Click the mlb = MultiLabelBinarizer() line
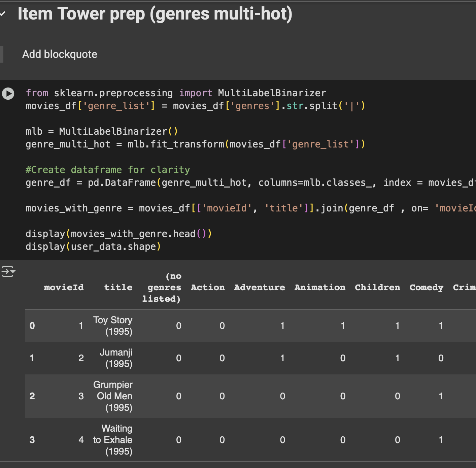This screenshot has width=476, height=468. tap(102, 131)
